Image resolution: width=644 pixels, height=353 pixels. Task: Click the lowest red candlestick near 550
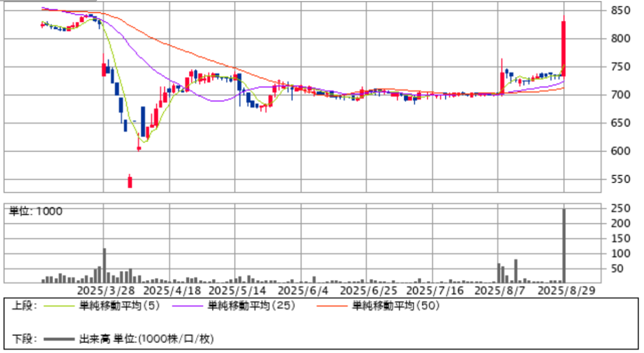tap(130, 182)
